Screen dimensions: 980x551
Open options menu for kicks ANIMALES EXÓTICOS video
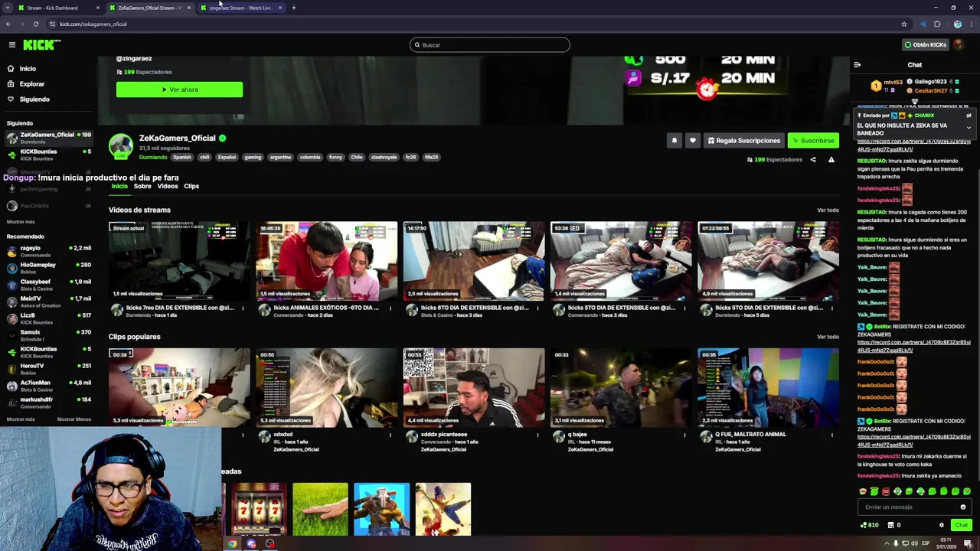click(x=390, y=308)
